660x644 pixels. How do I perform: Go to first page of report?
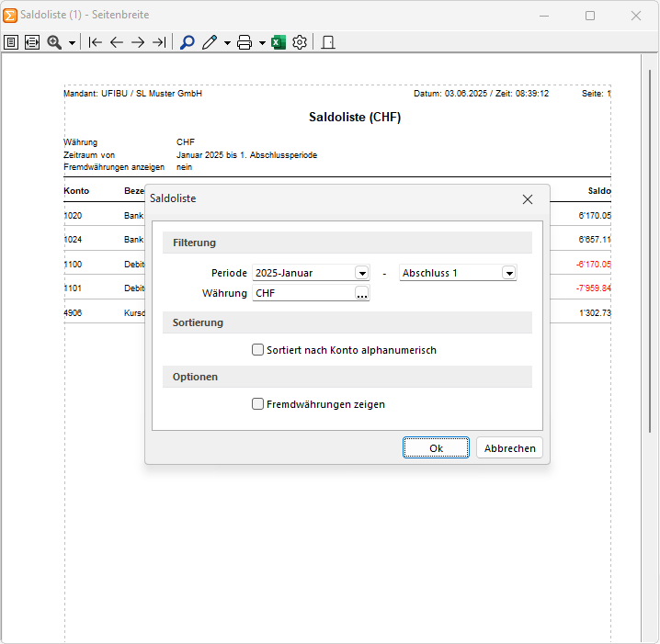[95, 42]
